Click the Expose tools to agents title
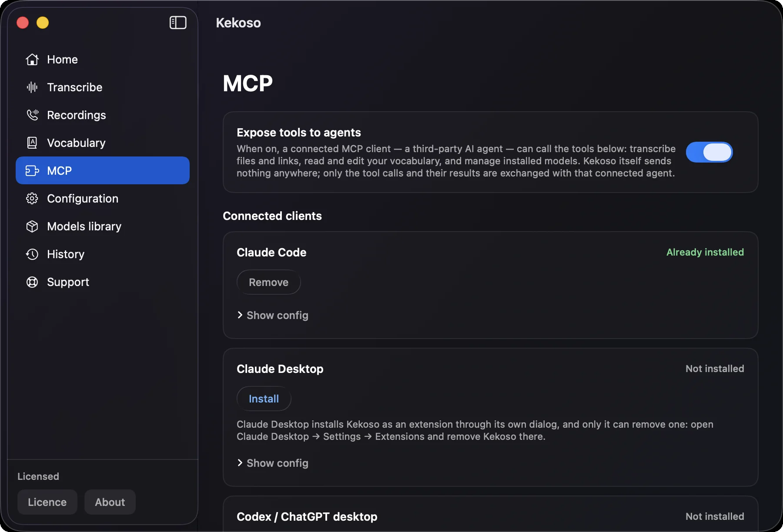The image size is (783, 532). pos(299,133)
